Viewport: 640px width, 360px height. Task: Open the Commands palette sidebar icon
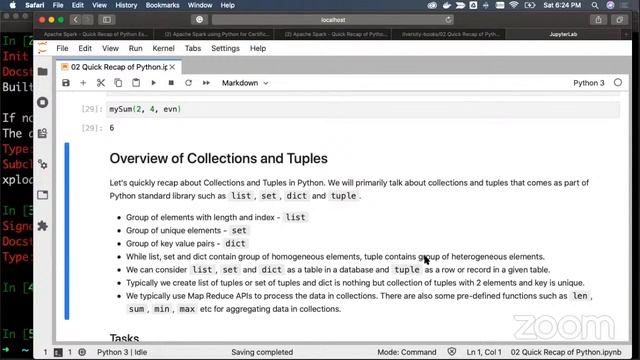[42, 133]
